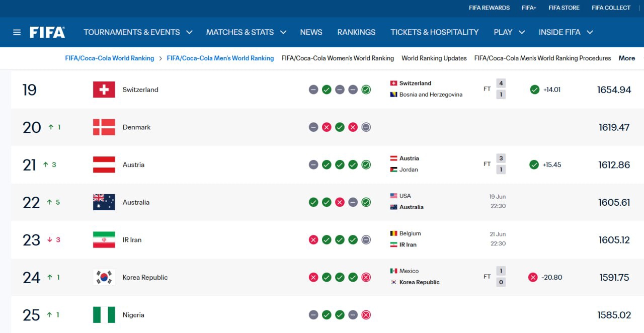Open World Ranking Updates tab
The width and height of the screenshot is (644, 333).
(434, 58)
